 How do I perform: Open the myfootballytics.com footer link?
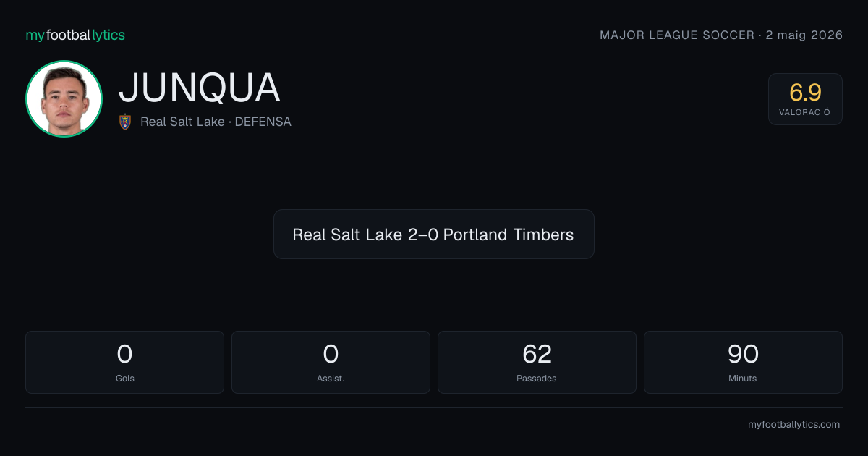coord(793,425)
